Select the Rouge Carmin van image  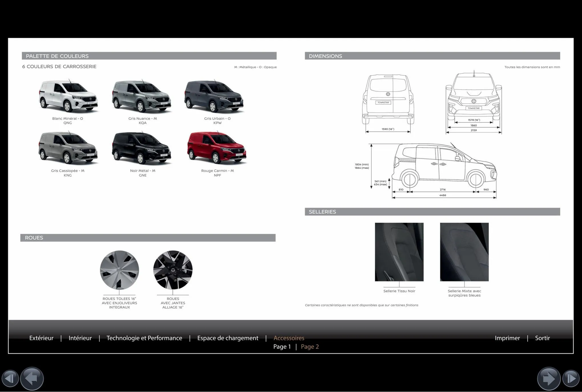click(x=217, y=148)
